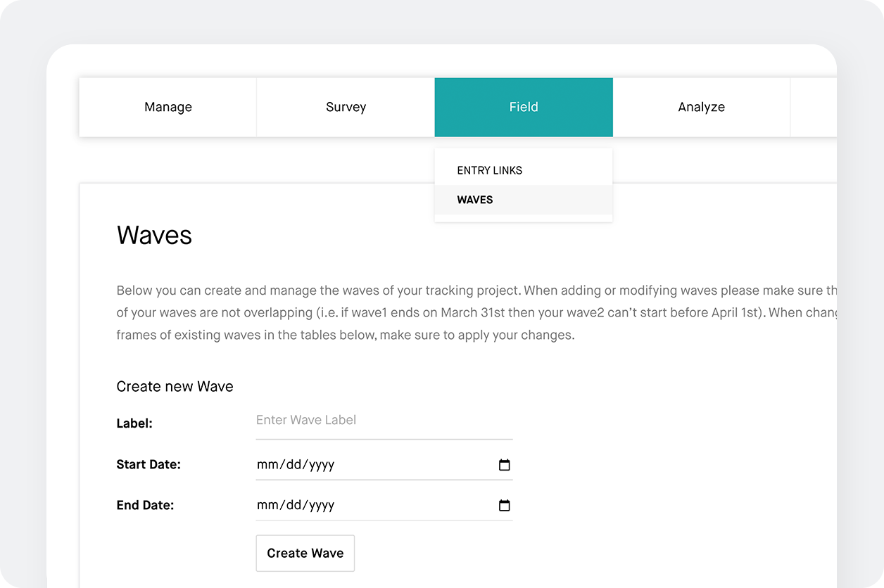Open the Start Date calendar picker icon
884x588 pixels.
tap(504, 465)
